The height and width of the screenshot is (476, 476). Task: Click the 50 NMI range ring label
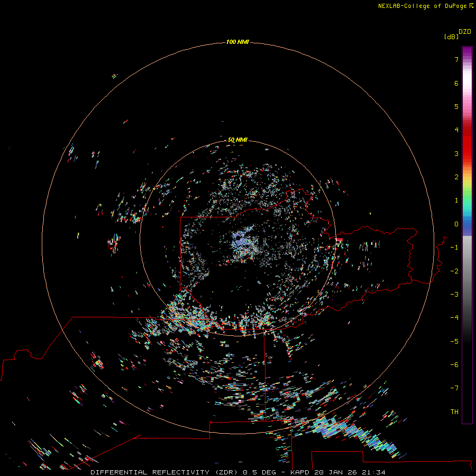(x=237, y=140)
